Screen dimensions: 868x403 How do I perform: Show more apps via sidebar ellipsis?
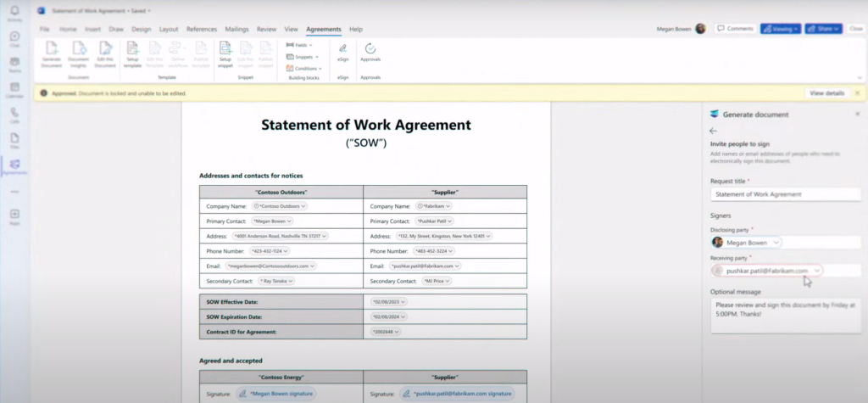click(x=15, y=191)
